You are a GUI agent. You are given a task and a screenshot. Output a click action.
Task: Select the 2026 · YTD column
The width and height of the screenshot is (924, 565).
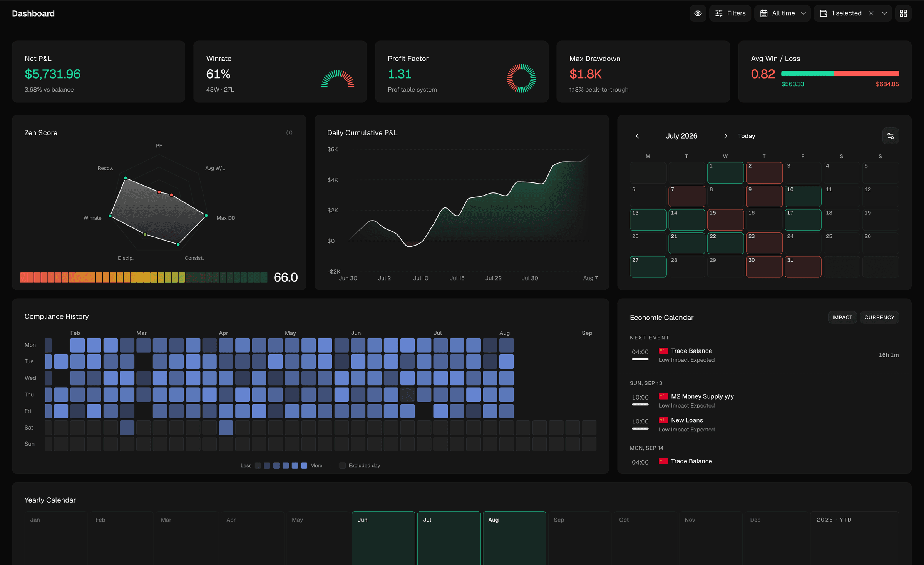854,538
